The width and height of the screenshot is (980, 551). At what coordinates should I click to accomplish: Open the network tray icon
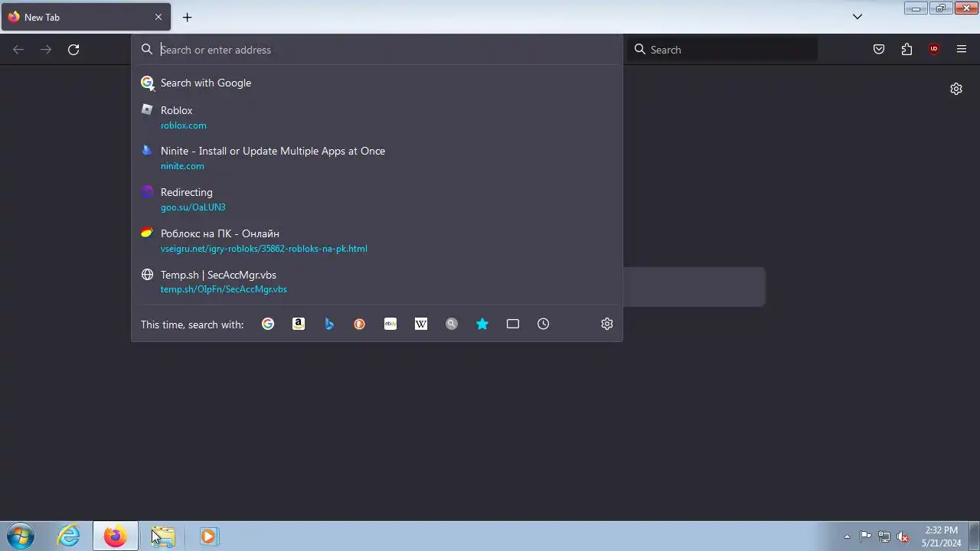point(884,536)
